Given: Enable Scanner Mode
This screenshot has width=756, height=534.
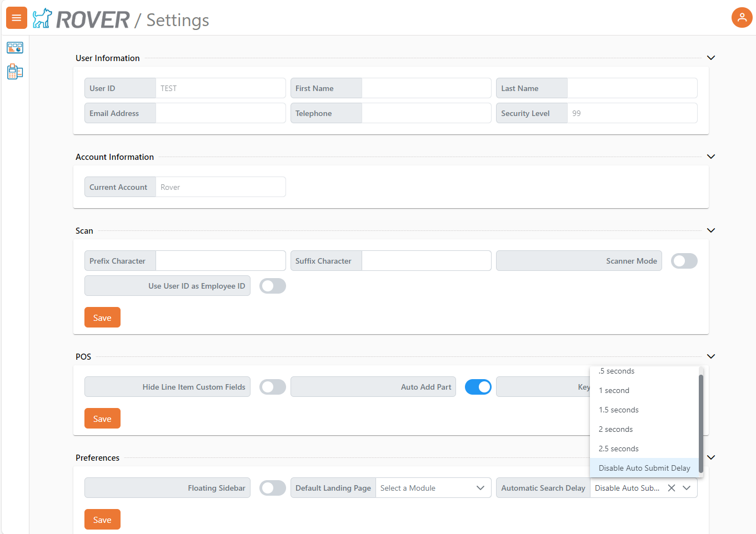Looking at the screenshot, I should pos(684,260).
